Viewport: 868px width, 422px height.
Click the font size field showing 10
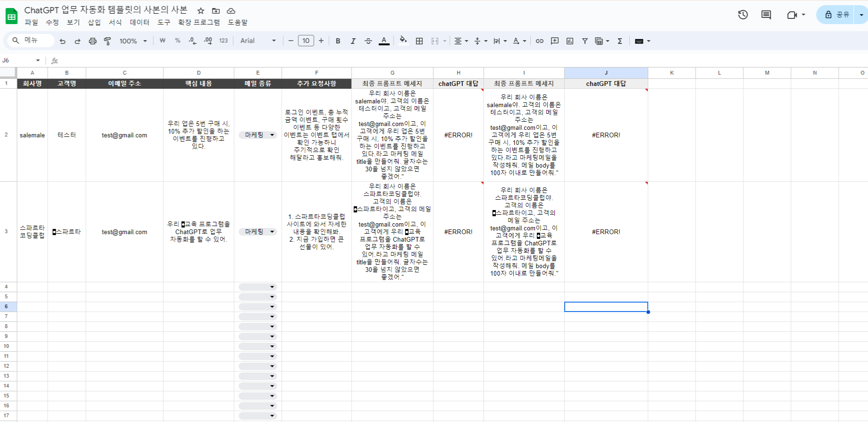(x=306, y=41)
